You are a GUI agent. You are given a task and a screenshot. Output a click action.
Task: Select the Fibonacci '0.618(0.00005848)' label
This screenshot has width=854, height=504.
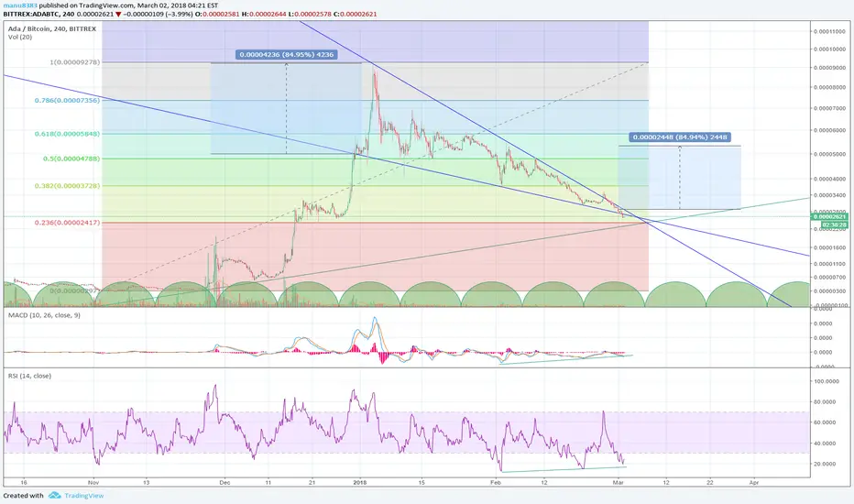(x=68, y=134)
